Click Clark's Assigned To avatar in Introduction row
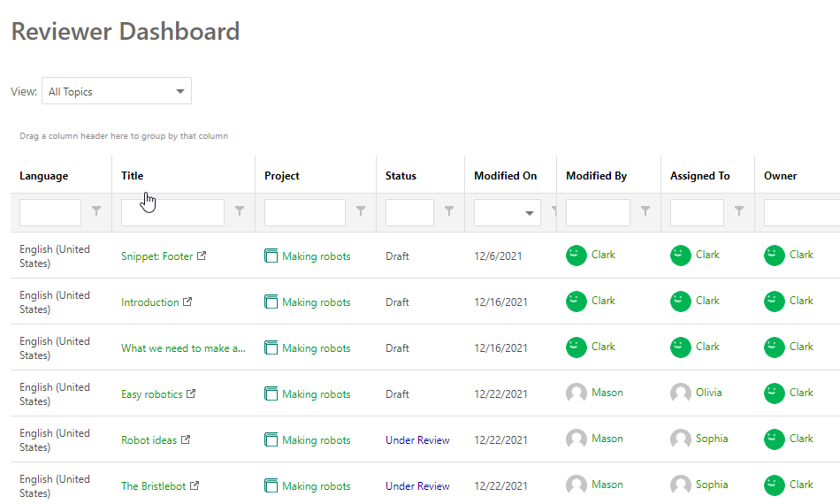 [681, 302]
